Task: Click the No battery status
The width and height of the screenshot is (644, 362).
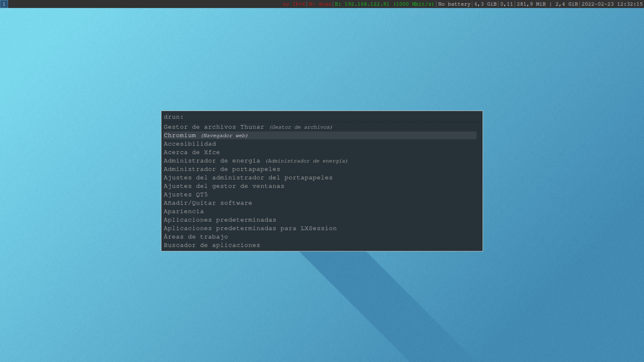Action: pyautogui.click(x=454, y=4)
